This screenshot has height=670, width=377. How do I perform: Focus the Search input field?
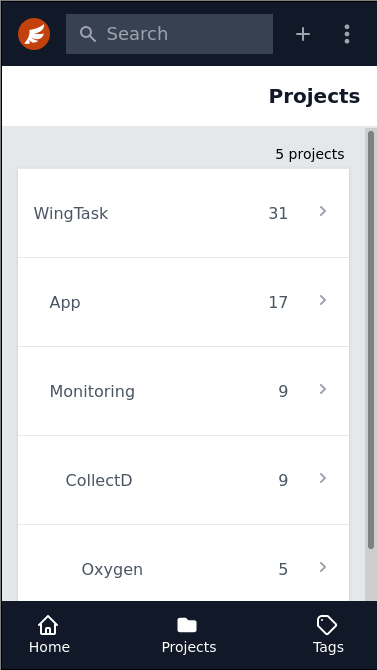tap(169, 34)
